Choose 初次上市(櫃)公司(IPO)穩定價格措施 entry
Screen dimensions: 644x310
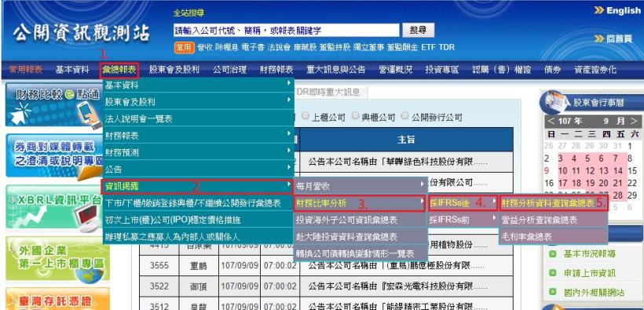(x=199, y=220)
